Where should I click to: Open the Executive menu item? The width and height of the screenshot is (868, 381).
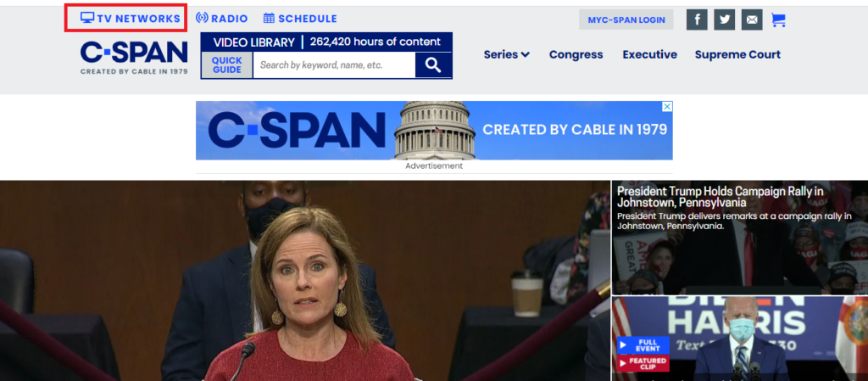tap(650, 54)
